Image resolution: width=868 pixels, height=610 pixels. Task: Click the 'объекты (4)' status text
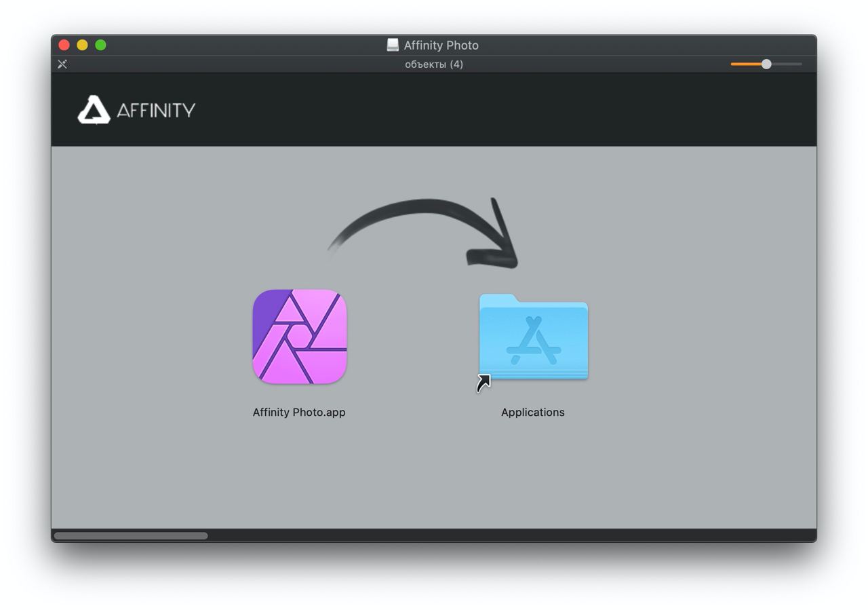pos(434,64)
